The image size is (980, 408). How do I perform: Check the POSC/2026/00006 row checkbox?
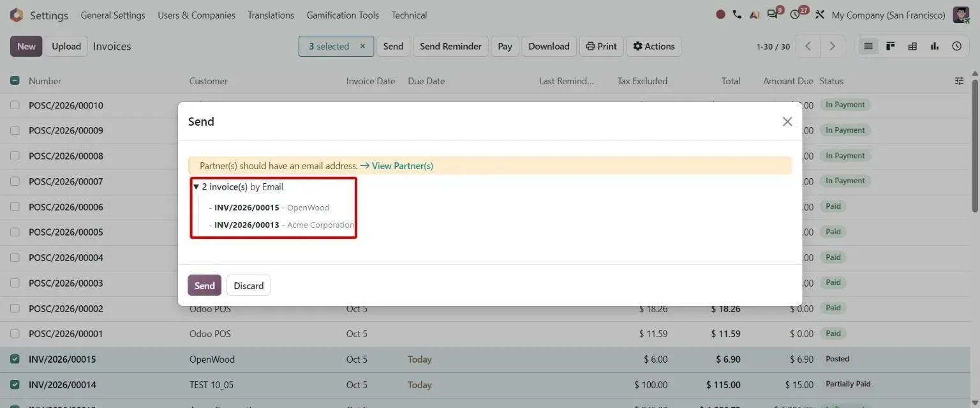click(x=15, y=206)
